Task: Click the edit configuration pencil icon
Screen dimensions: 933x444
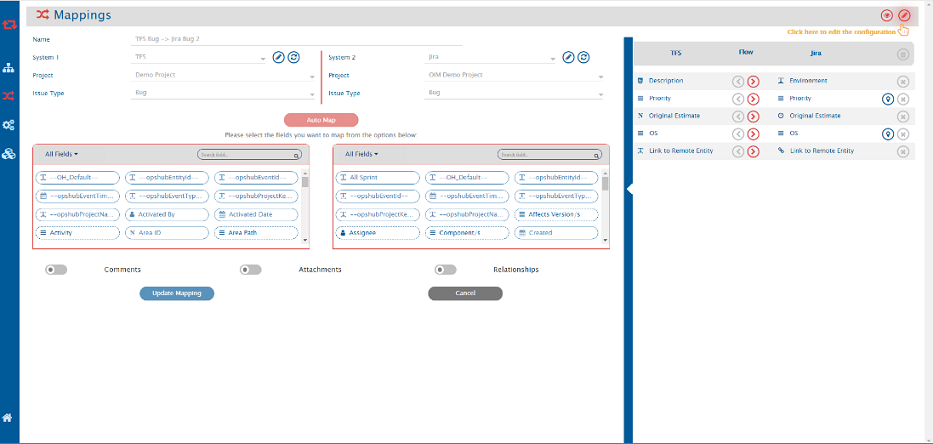Action: click(904, 15)
